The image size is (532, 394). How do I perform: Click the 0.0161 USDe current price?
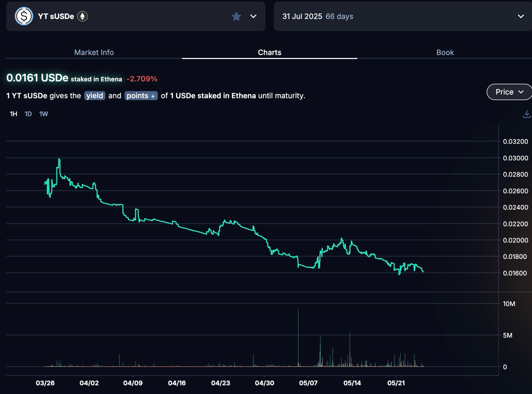pos(37,78)
